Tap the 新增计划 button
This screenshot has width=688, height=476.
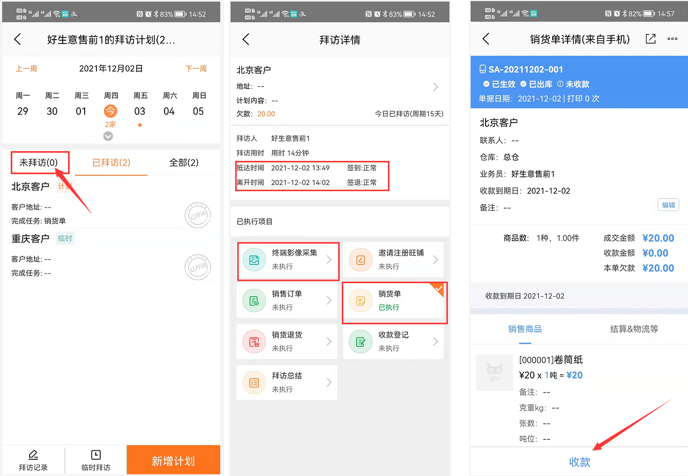(x=173, y=460)
